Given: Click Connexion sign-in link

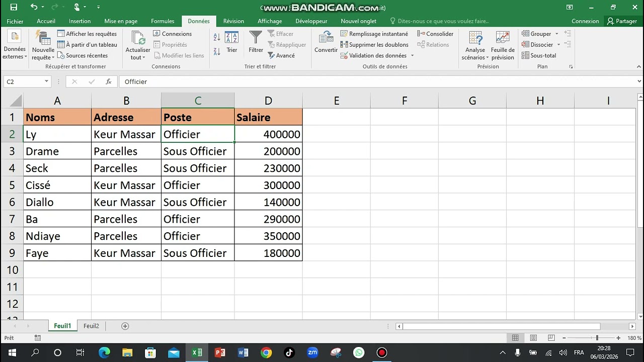Looking at the screenshot, I should click(x=585, y=21).
